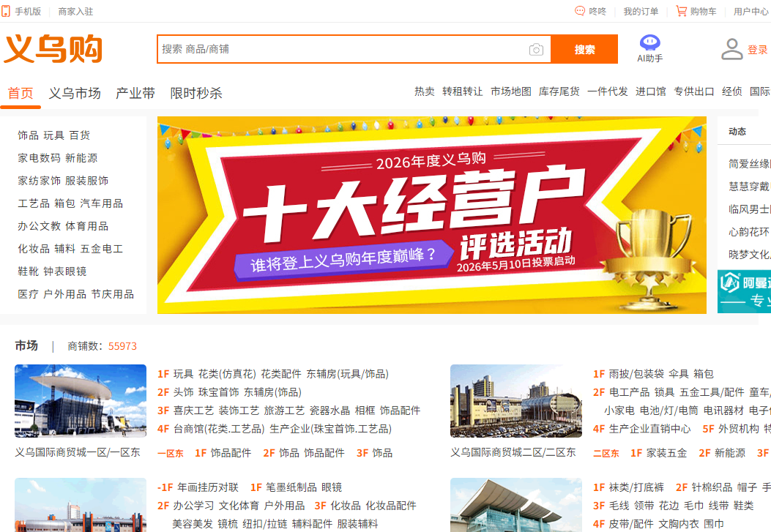Viewport: 771px width, 532px height.
Task: Open the AI助手 robot icon
Action: 650,42
